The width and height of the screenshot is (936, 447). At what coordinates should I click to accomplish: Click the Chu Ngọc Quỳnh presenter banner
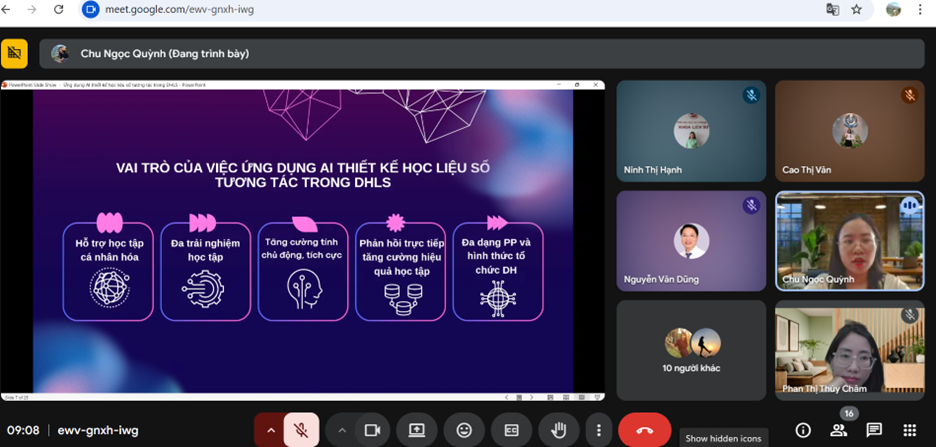(x=480, y=53)
